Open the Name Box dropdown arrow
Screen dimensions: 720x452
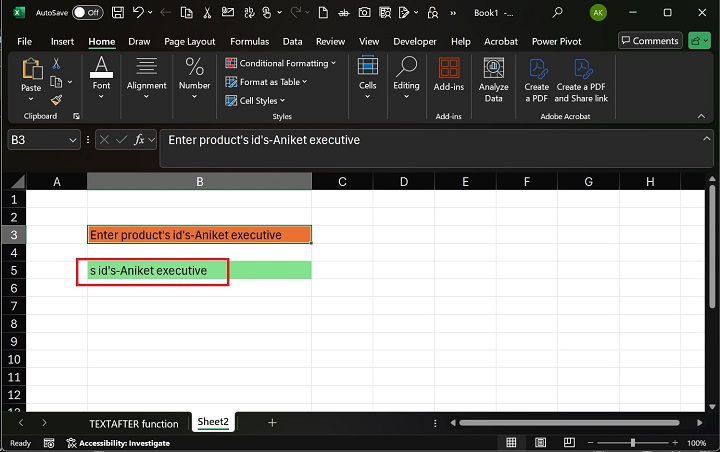[x=72, y=141]
